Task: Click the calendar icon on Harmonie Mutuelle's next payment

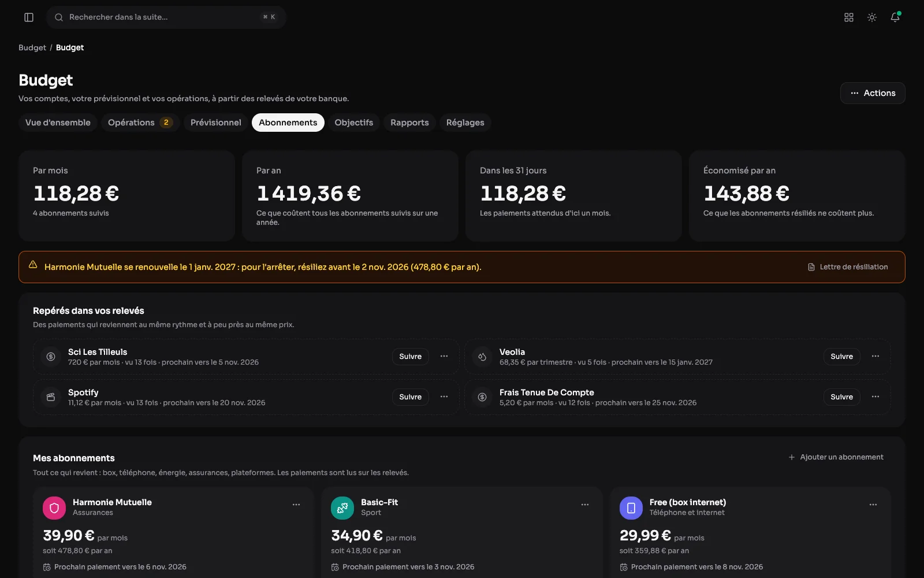Action: coord(47,568)
